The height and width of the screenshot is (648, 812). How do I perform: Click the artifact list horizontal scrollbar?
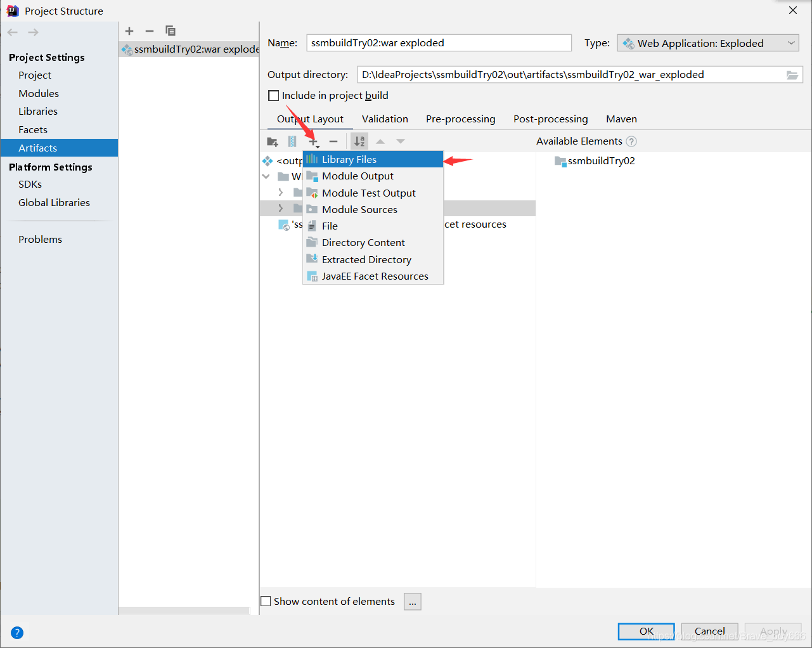[184, 611]
